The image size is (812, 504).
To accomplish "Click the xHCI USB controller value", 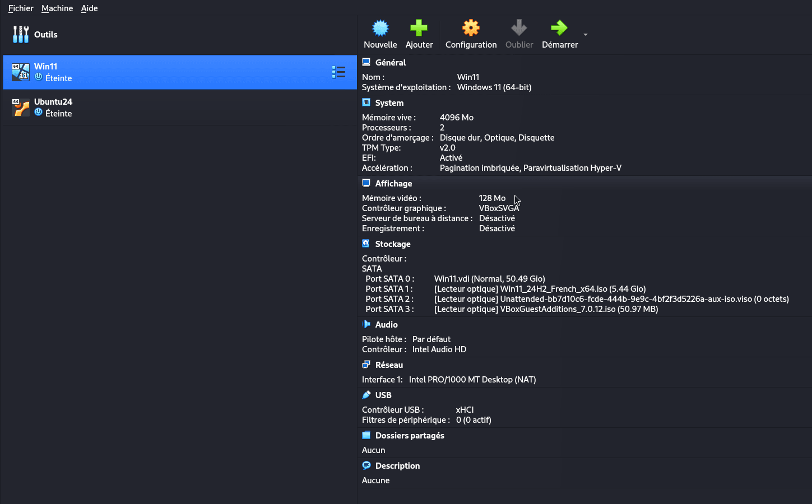I will pos(465,410).
